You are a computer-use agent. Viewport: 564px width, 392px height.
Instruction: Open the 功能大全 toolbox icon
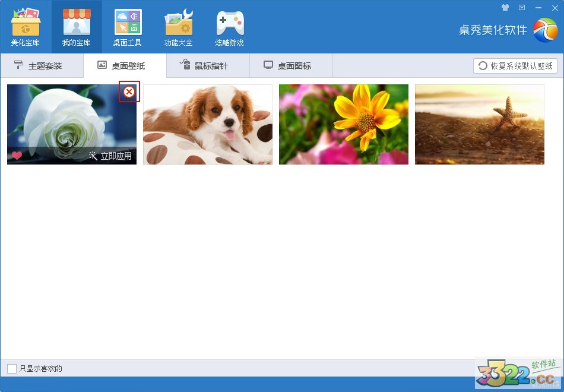179,27
